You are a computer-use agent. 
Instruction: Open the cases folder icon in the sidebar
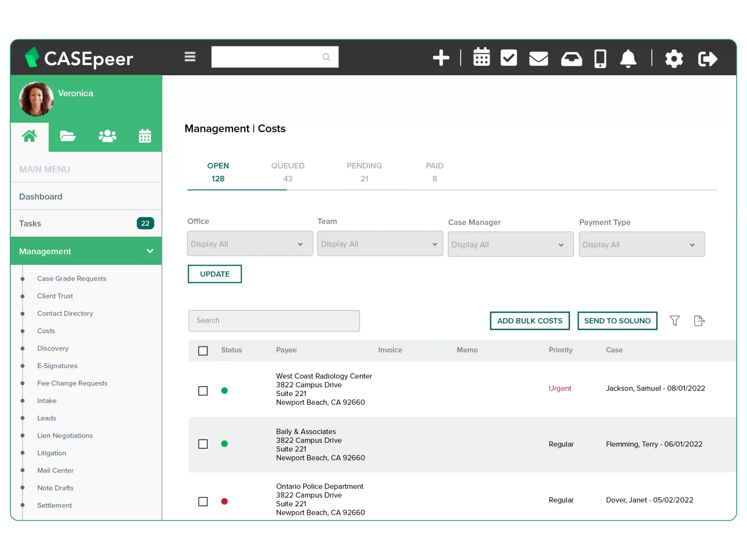tap(68, 136)
